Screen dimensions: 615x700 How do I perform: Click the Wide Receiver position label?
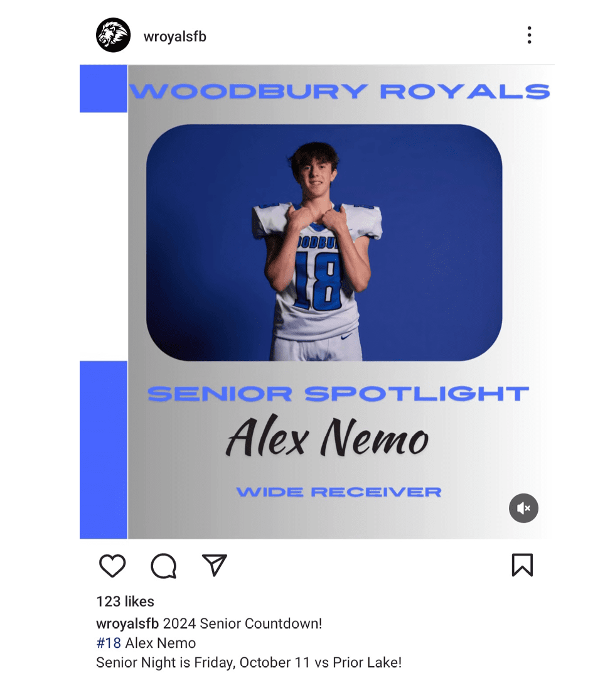339,492
